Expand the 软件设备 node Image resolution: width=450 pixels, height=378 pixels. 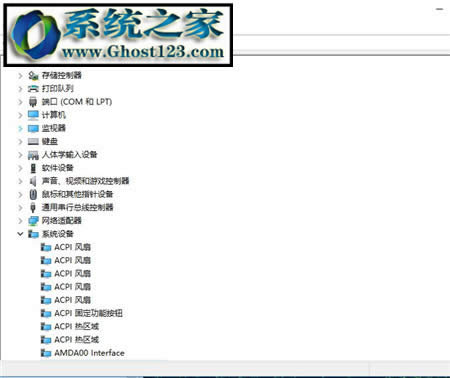click(20, 168)
